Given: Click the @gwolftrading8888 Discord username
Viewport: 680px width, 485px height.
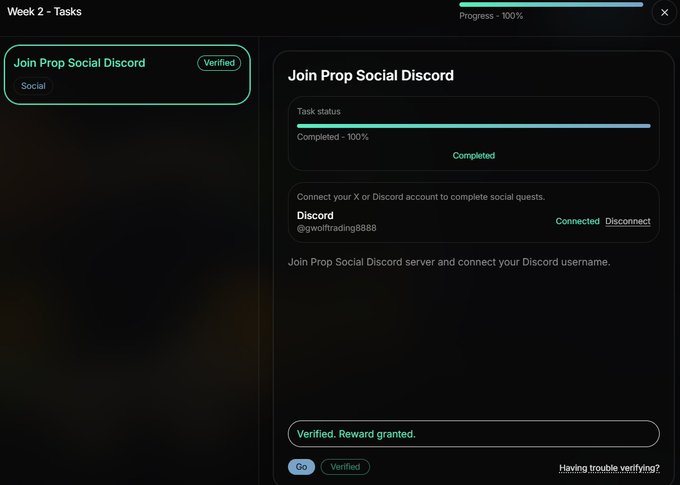Looking at the screenshot, I should click(x=337, y=228).
